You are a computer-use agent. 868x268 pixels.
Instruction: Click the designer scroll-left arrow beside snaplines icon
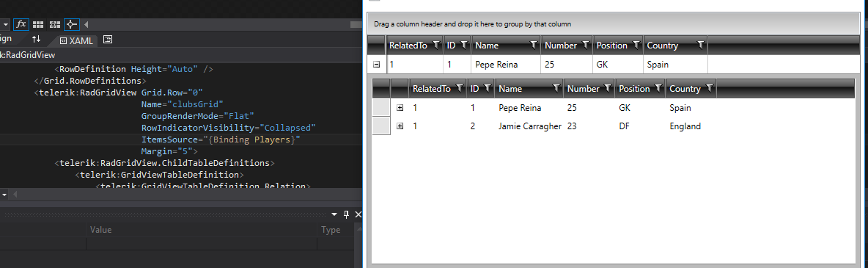87,24
